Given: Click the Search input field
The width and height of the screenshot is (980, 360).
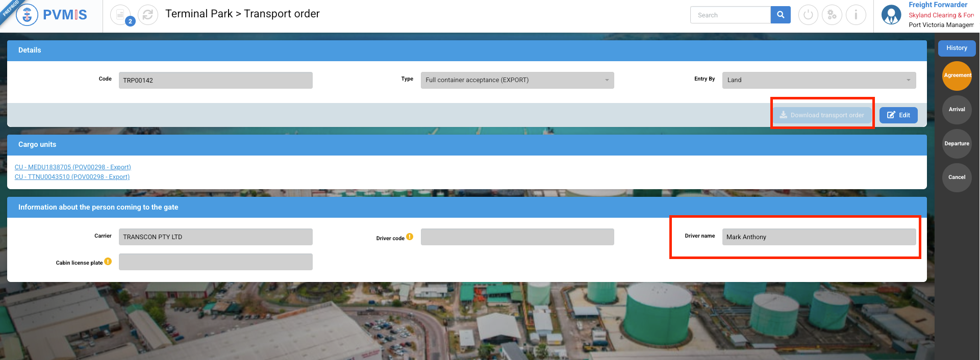Looking at the screenshot, I should click(730, 15).
